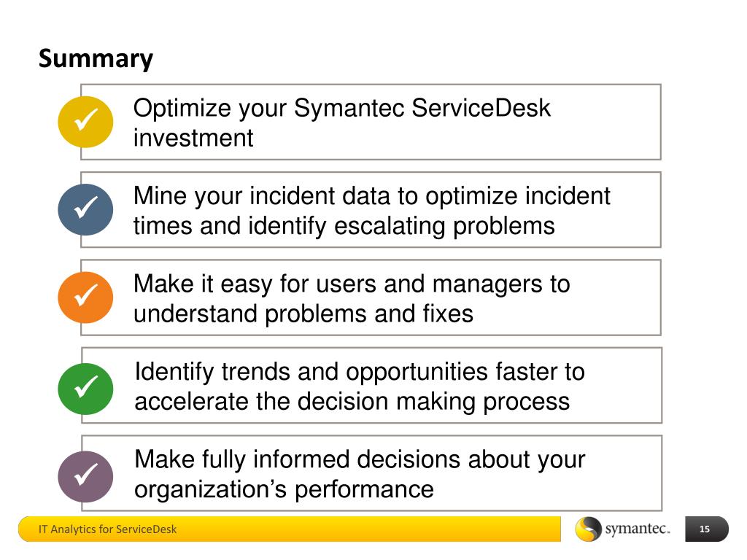
Task: Click the Symantec swirl logo icon
Action: [588, 529]
